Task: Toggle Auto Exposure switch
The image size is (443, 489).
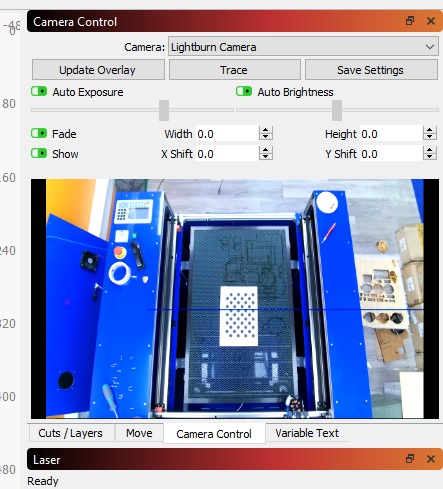Action: pos(39,91)
